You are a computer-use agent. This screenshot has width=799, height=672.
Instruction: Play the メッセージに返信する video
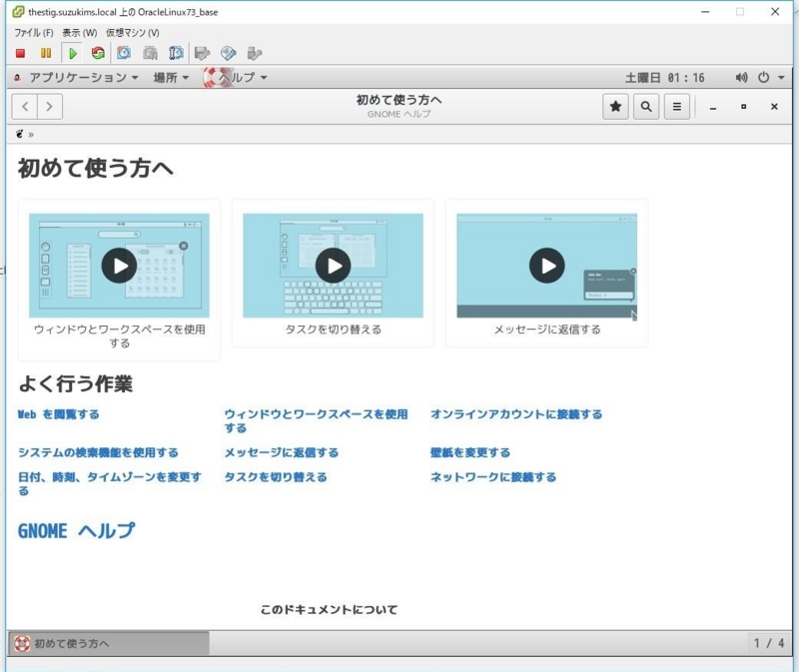[546, 266]
